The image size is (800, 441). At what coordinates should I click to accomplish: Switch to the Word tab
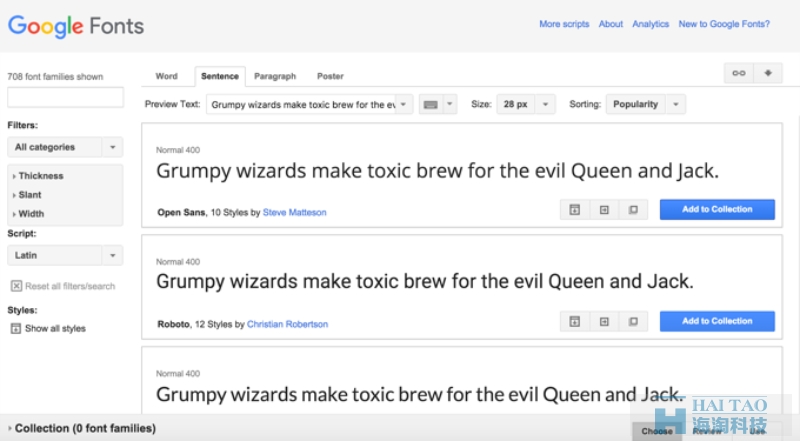166,76
